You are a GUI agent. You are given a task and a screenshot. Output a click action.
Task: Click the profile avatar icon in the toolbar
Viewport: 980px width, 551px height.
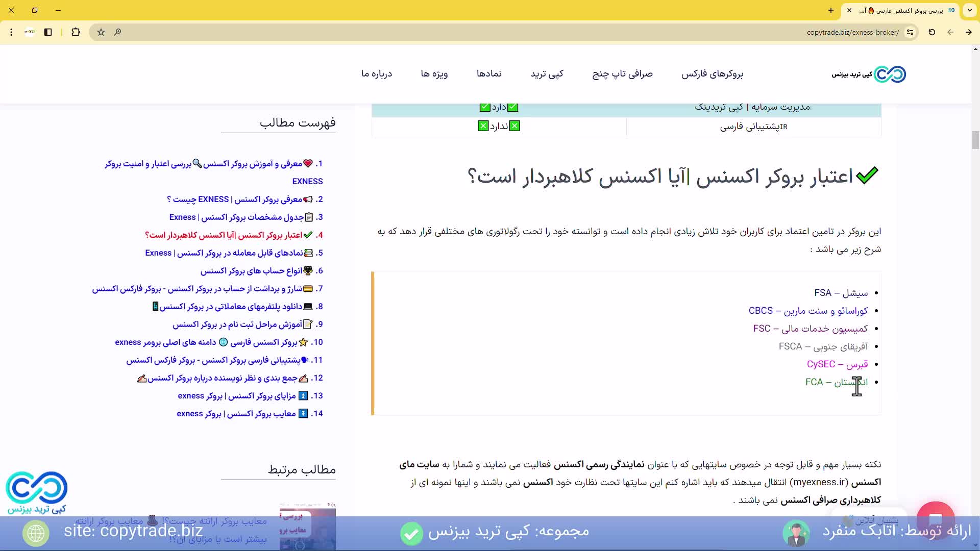click(x=30, y=32)
